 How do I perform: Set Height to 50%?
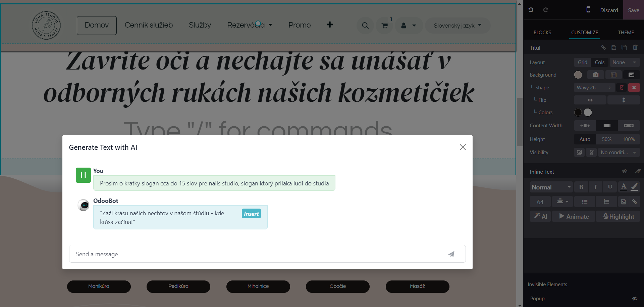pyautogui.click(x=606, y=139)
